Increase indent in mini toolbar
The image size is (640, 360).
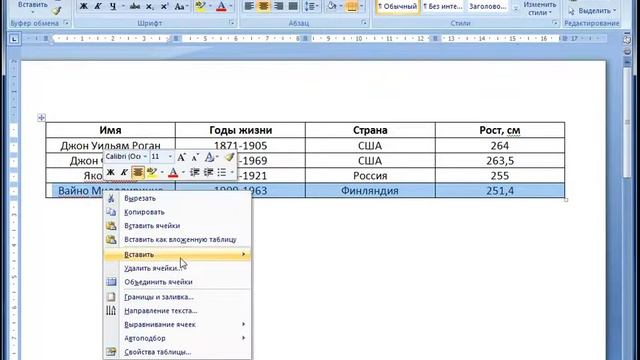point(209,172)
